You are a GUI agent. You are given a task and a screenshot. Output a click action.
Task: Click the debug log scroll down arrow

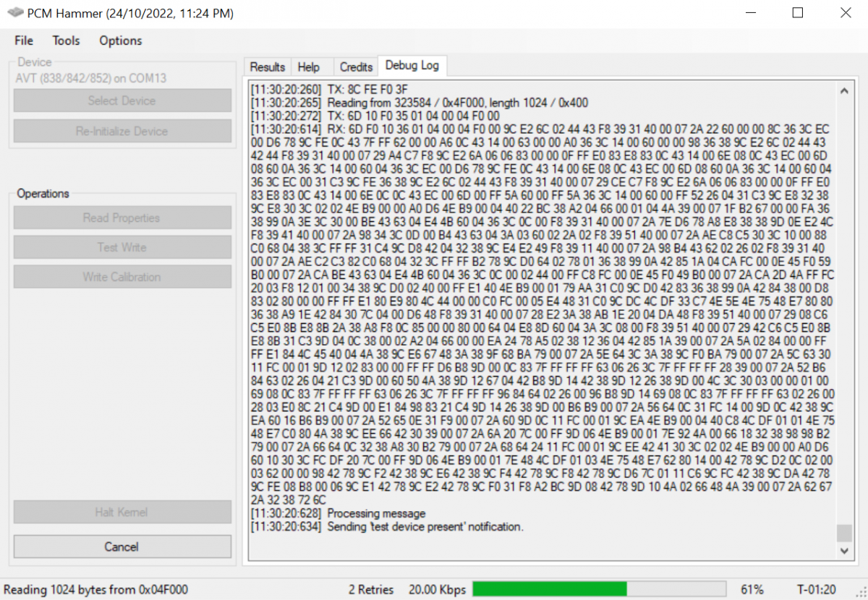[843, 551]
